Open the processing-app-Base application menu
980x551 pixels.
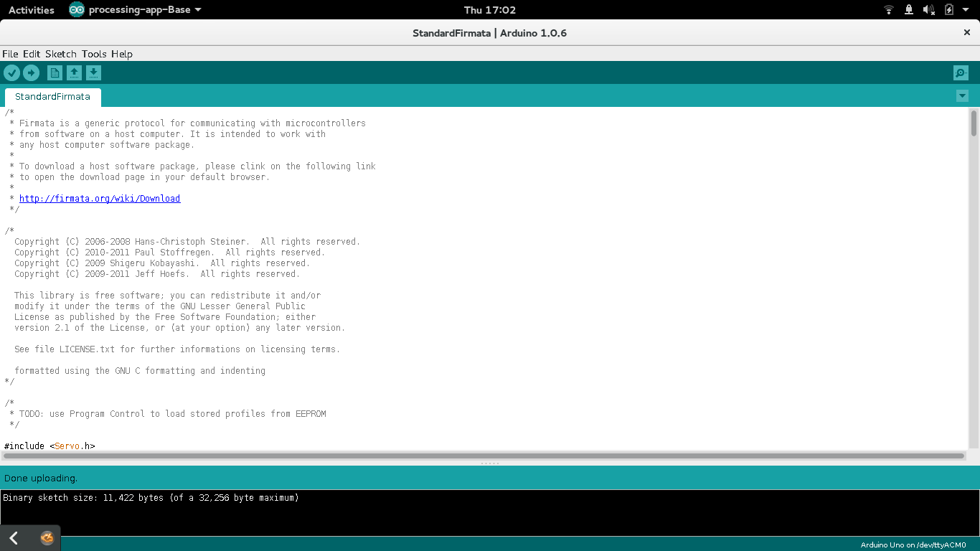click(x=136, y=10)
